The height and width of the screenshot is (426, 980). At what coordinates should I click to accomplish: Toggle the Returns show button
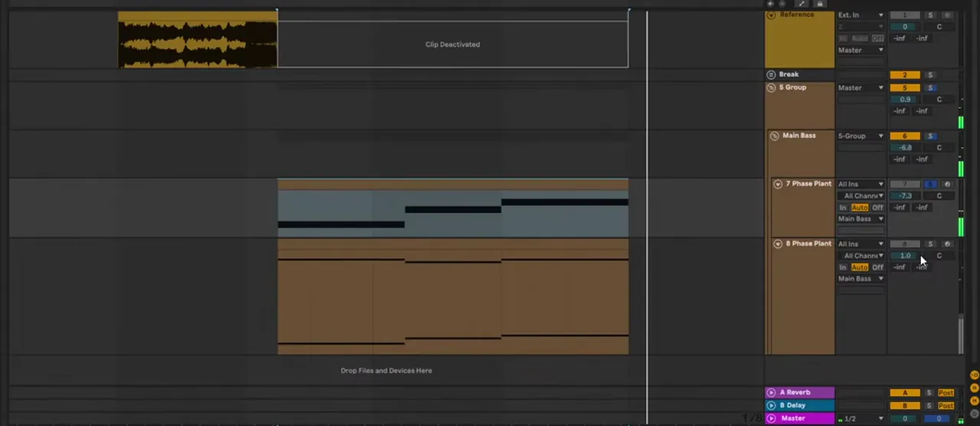tap(975, 388)
